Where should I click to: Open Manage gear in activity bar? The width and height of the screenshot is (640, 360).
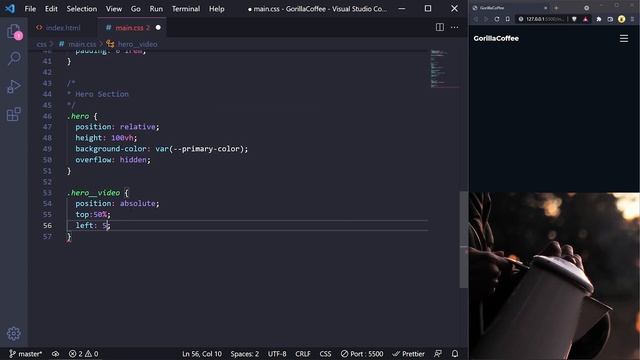point(13,333)
